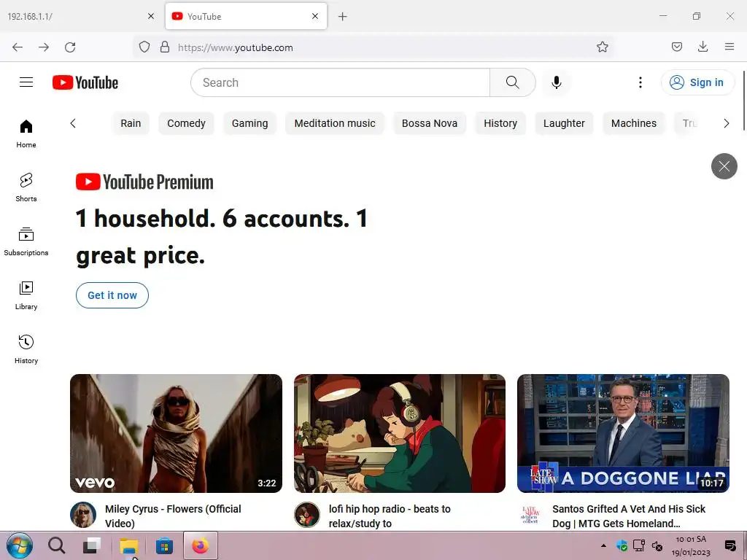The height and width of the screenshot is (560, 747).
Task: Play Miley Cyrus Flowers video thumbnail
Action: click(x=176, y=433)
